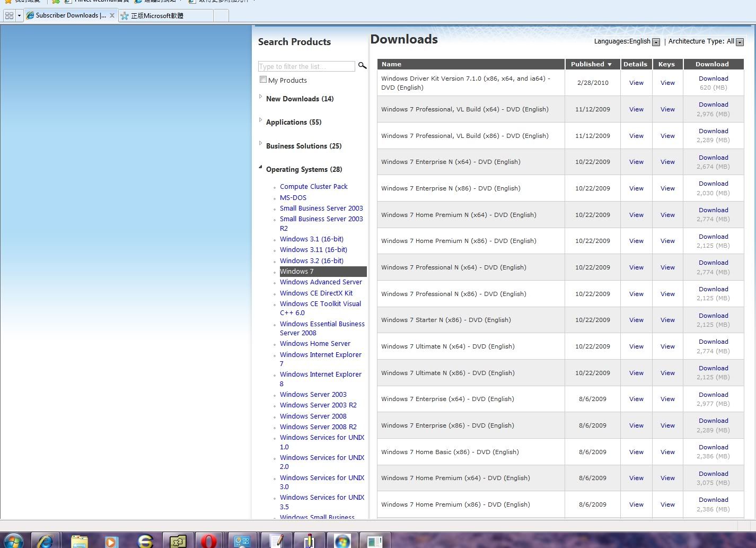Open the Excel folder icon in taskbar

pyautogui.click(x=178, y=541)
